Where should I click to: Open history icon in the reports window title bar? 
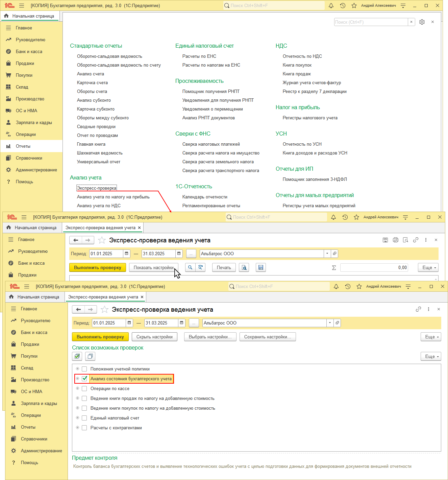tap(343, 6)
